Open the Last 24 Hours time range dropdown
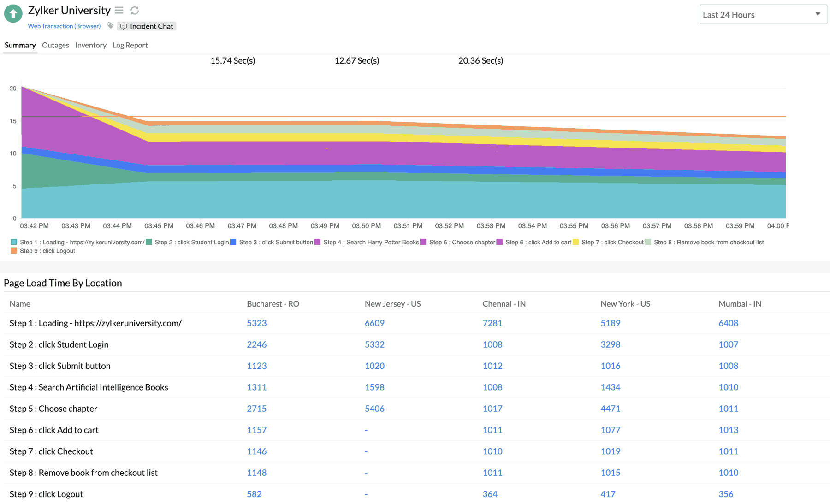 click(x=763, y=14)
